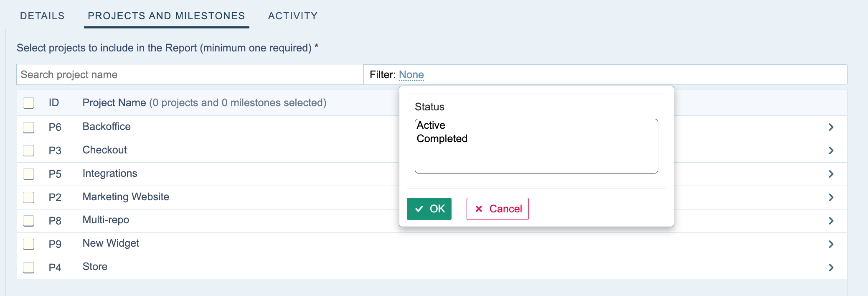Expand the Backoffice project row chevron
868x296 pixels.
tap(831, 127)
